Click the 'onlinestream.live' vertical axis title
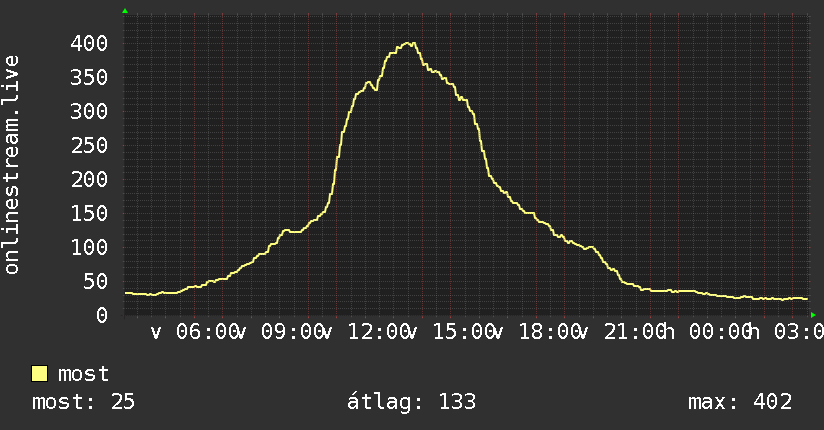824x430 pixels. point(12,165)
